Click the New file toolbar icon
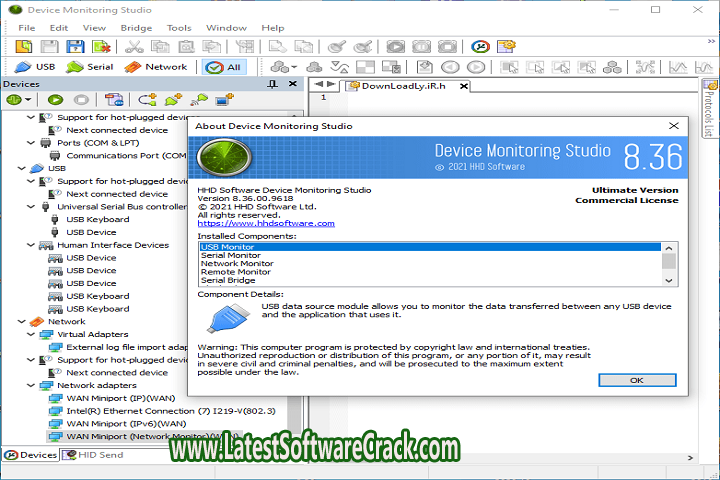Screen dimensions: 720x480 tap(24, 46)
